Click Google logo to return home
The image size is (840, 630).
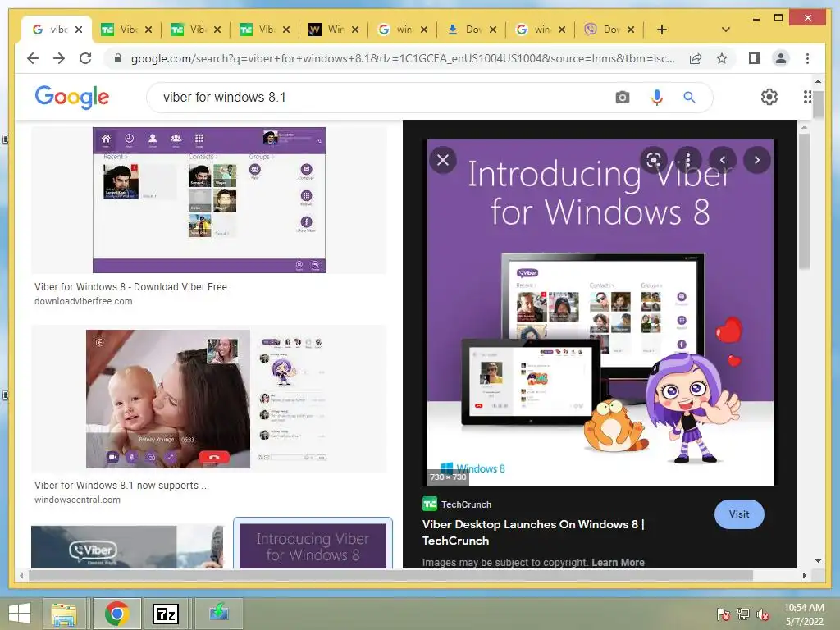(72, 97)
